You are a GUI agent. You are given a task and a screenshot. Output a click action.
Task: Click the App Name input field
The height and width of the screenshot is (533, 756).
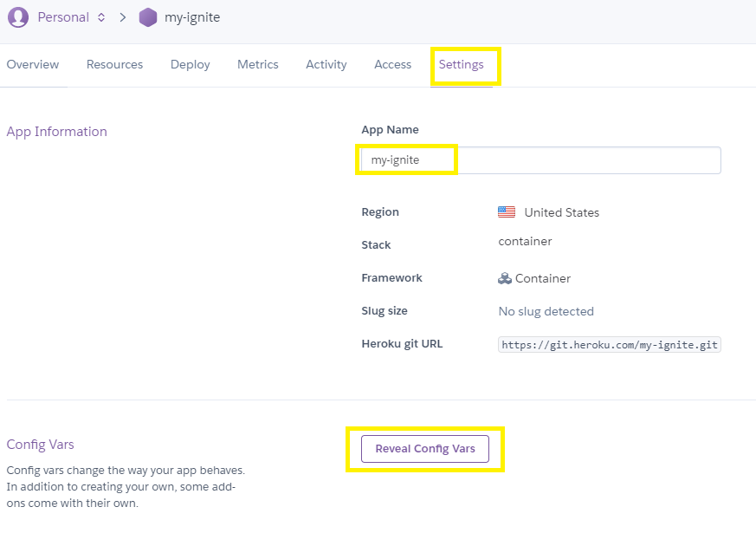pyautogui.click(x=541, y=160)
